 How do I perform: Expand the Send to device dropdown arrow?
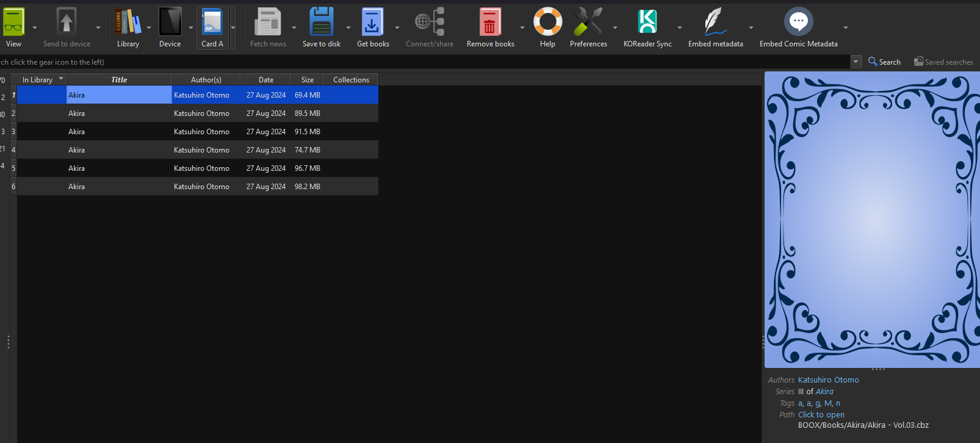click(98, 27)
